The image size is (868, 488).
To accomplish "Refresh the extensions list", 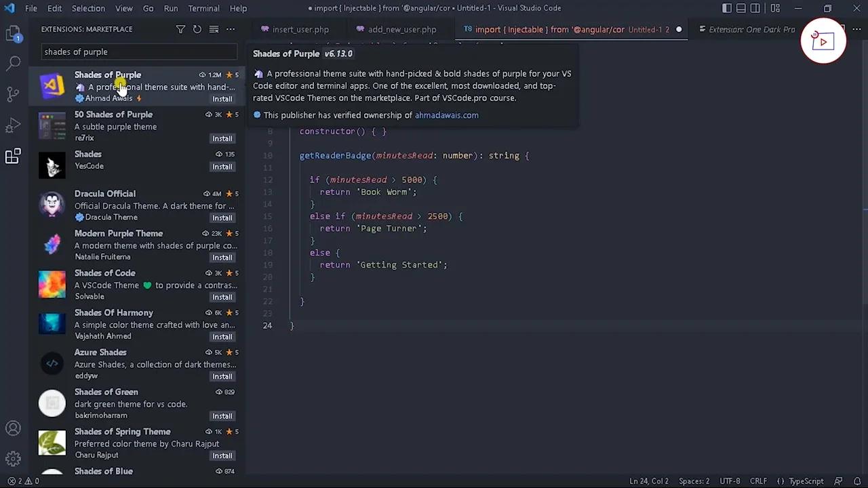I will 197,29.
